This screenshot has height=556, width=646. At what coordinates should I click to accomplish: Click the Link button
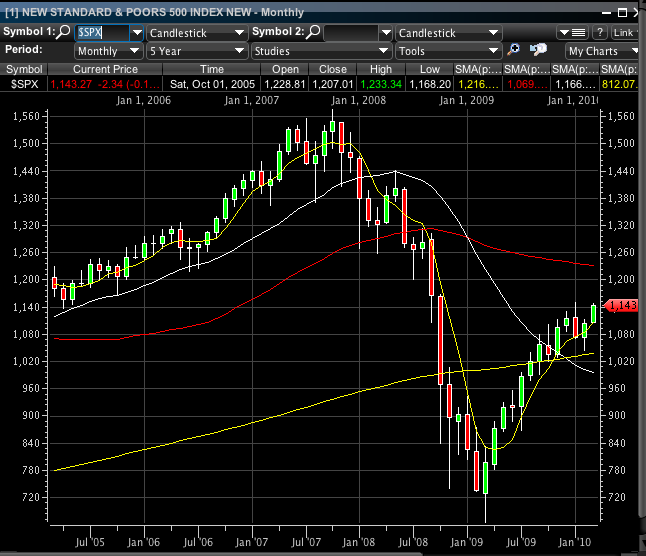(627, 32)
